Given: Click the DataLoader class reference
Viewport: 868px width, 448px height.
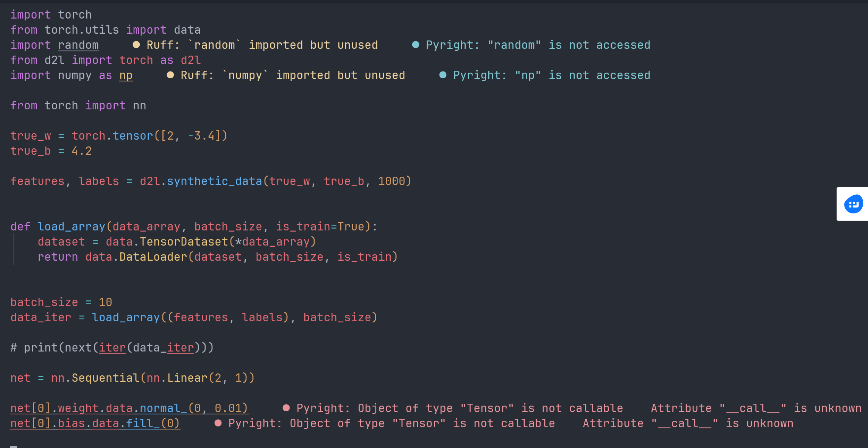Looking at the screenshot, I should coord(153,257).
